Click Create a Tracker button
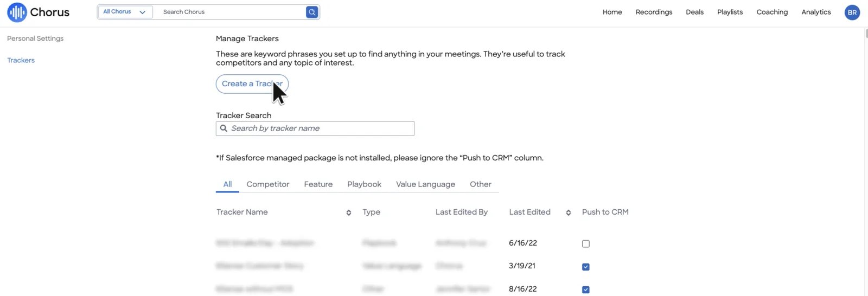 (x=252, y=84)
